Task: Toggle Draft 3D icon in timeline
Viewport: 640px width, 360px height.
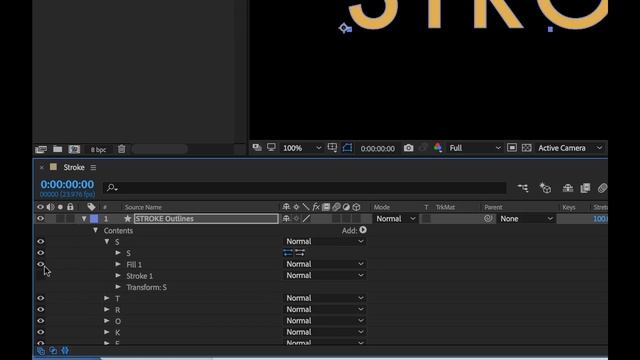Action: [x=545, y=188]
